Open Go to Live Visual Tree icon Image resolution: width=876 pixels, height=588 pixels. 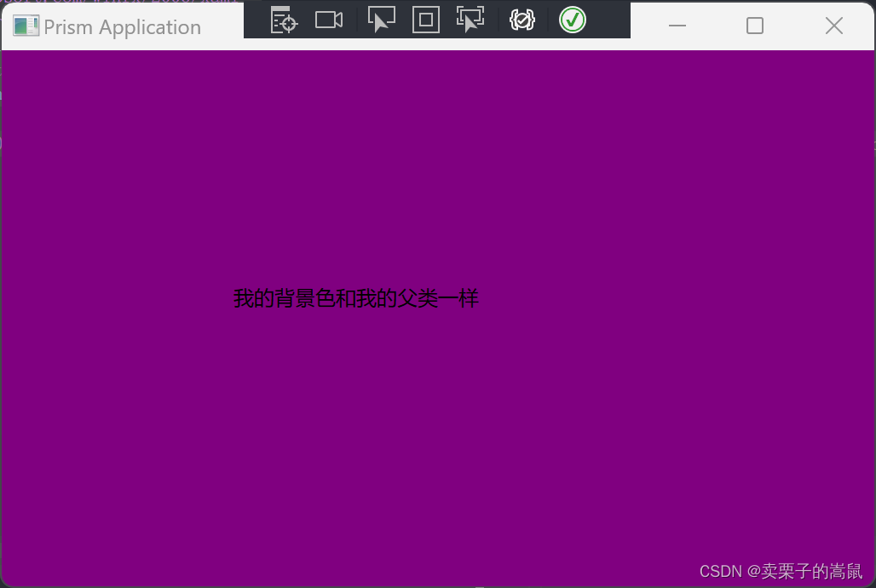coord(284,20)
